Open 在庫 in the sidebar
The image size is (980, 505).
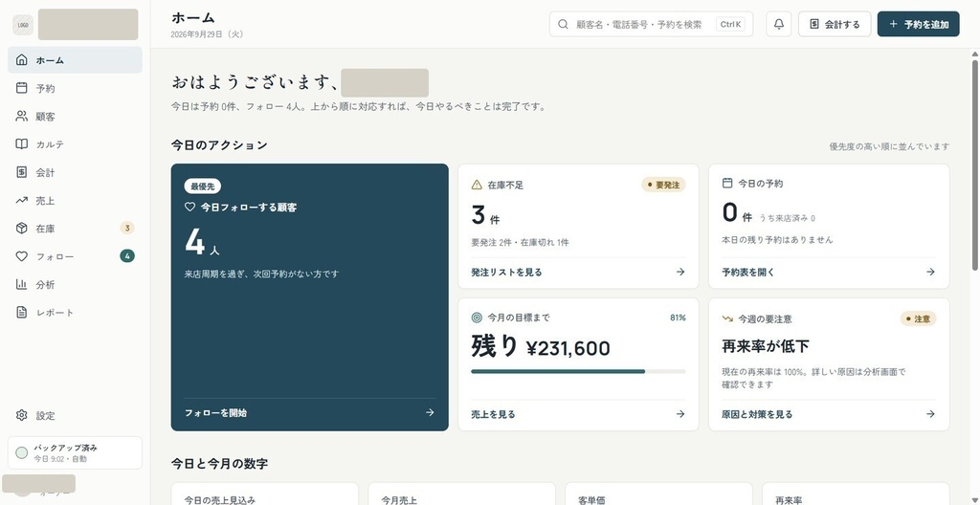click(x=75, y=229)
